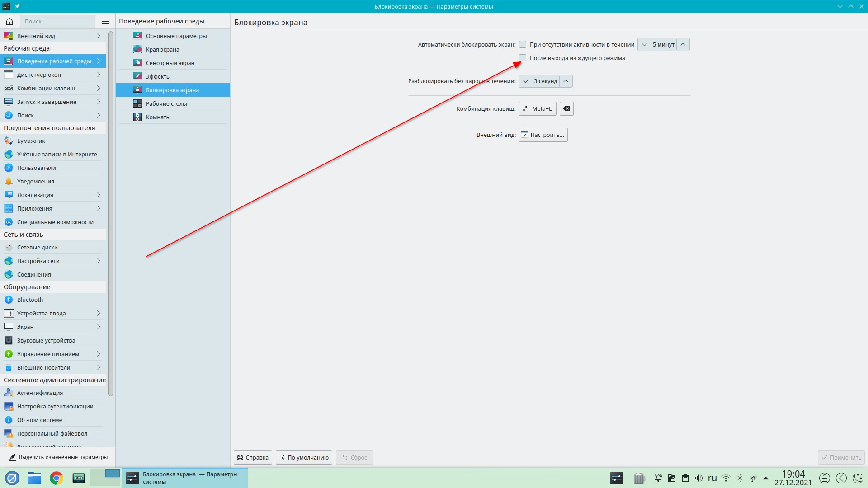Click the home icon in sidebar header
Image resolution: width=868 pixels, height=488 pixels.
pos(9,21)
